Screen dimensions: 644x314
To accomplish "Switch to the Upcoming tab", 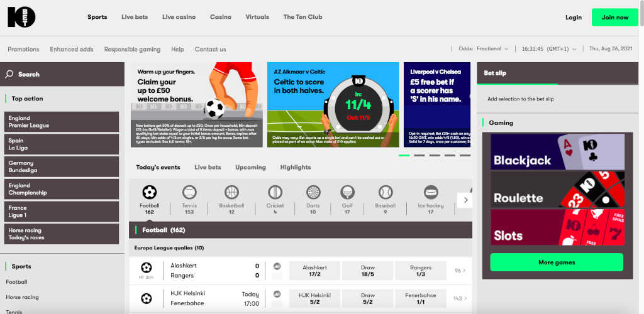I will click(250, 167).
